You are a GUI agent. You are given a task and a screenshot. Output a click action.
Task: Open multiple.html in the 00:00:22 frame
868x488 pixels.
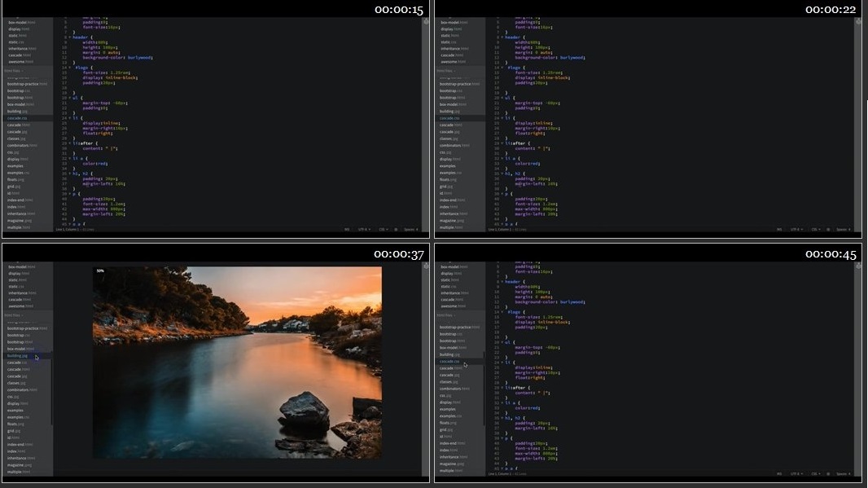tap(450, 227)
